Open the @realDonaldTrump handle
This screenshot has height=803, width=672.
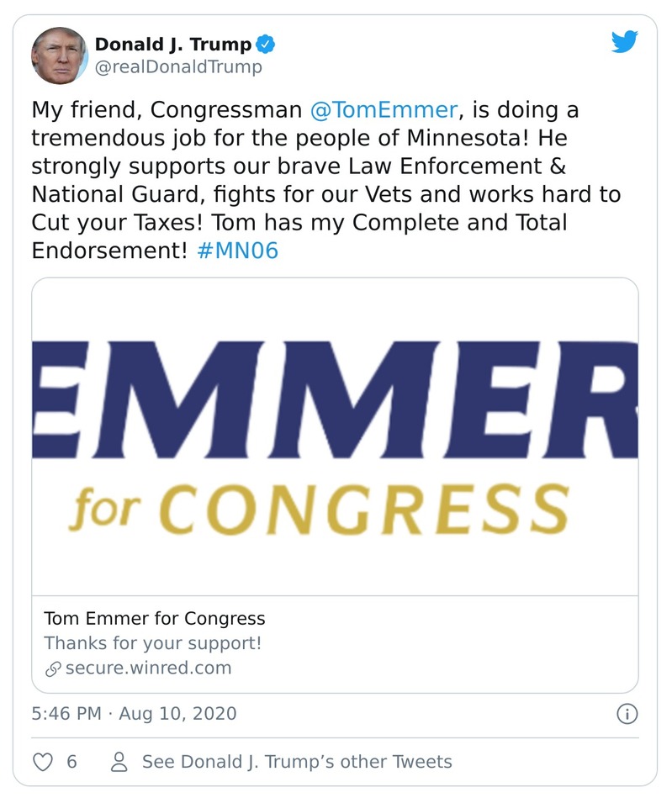(178, 67)
